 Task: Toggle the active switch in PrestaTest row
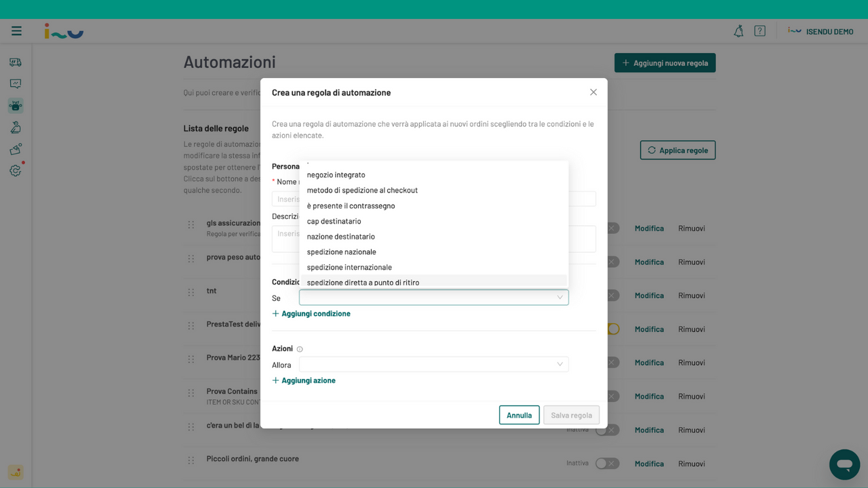point(613,329)
